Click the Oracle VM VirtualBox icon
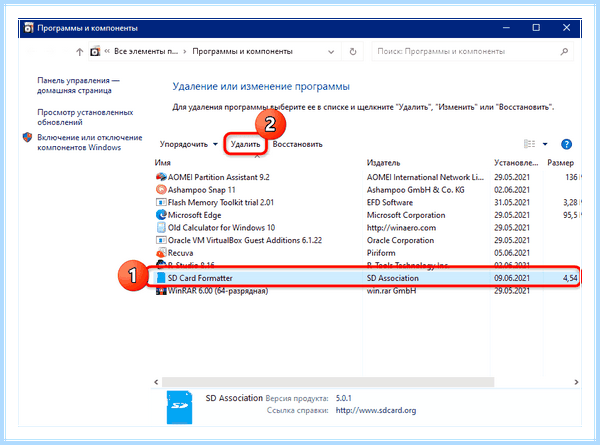600x445 pixels. pyautogui.click(x=161, y=240)
